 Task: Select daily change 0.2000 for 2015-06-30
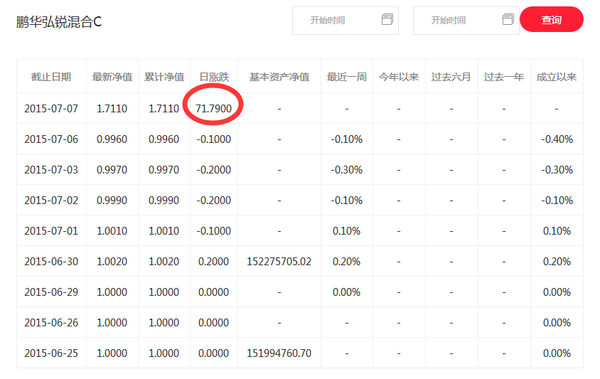click(x=214, y=261)
